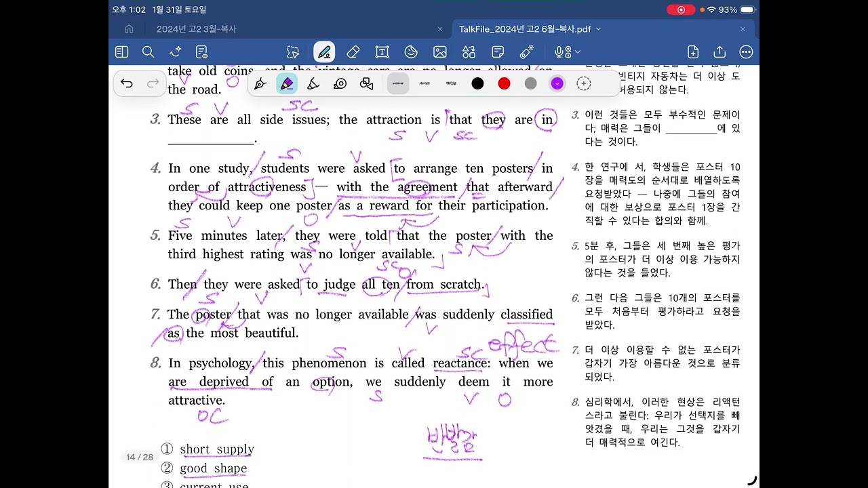This screenshot has height=488, width=868.
Task: Switch to the 2024년 고2 3월-복사 tab
Action: [x=197, y=29]
